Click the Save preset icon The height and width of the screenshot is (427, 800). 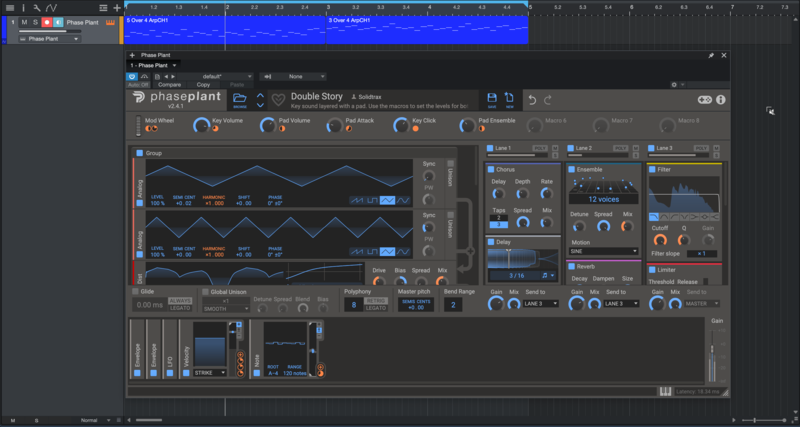point(491,99)
